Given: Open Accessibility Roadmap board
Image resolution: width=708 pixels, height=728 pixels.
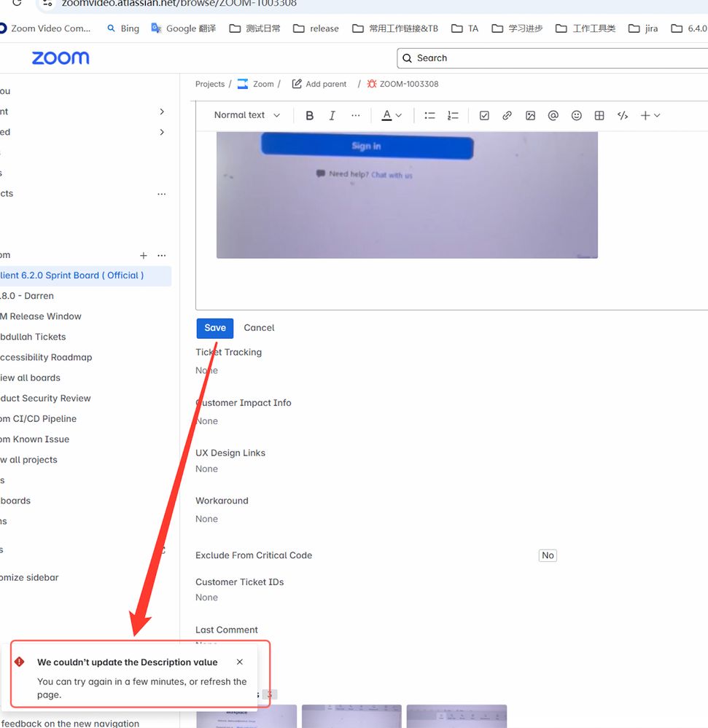Looking at the screenshot, I should (x=46, y=357).
